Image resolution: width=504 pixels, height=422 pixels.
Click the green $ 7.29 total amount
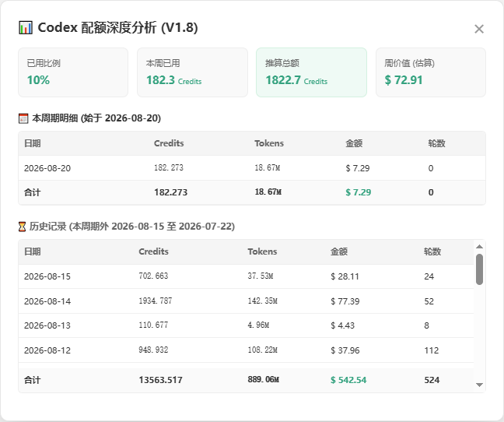click(x=358, y=192)
